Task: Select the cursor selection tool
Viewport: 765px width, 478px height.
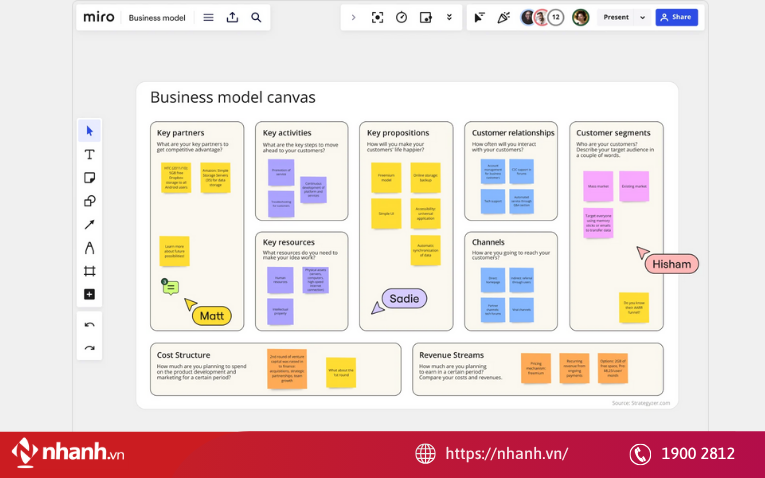Action: click(89, 131)
